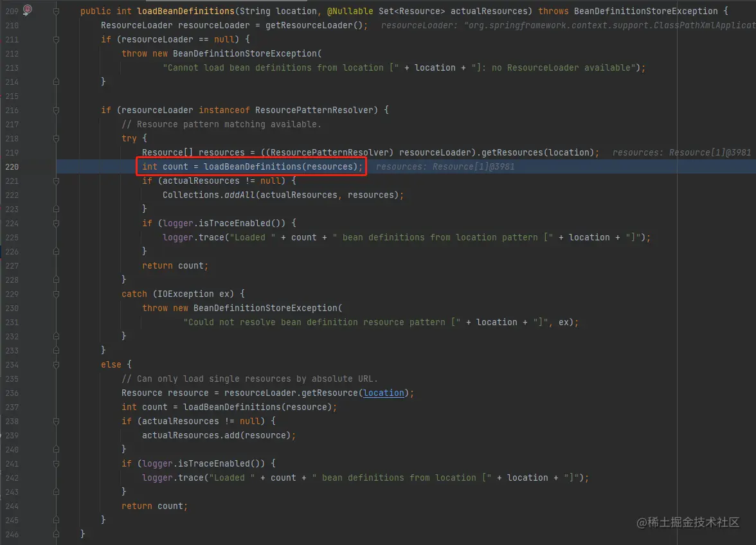This screenshot has height=545, width=756.
Task: Collapse the catch IOException block, line 229
Action: click(x=56, y=294)
